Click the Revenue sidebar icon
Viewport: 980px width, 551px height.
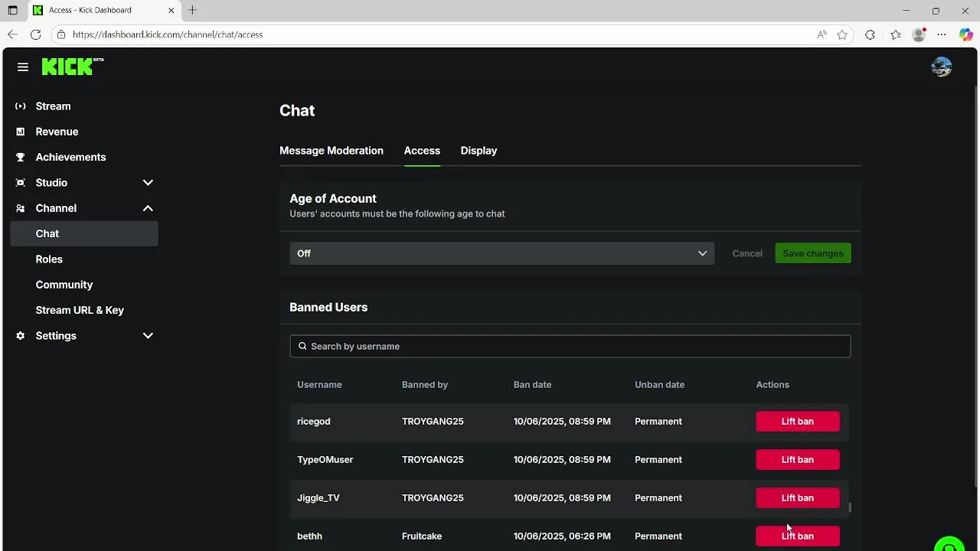pyautogui.click(x=21, y=132)
